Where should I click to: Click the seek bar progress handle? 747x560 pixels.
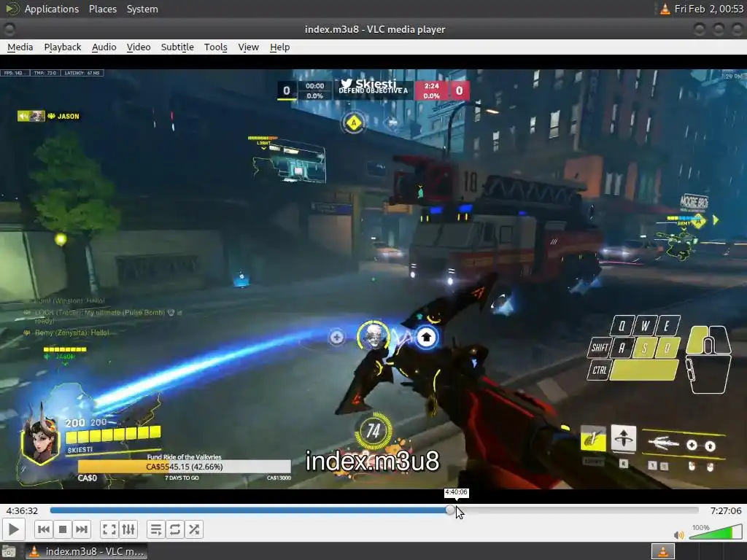click(450, 510)
